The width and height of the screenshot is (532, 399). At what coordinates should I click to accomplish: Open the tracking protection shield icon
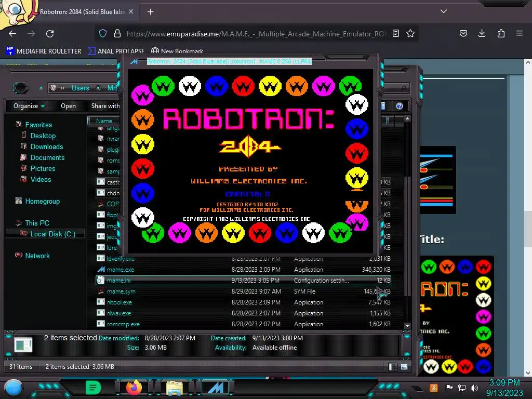click(x=103, y=33)
